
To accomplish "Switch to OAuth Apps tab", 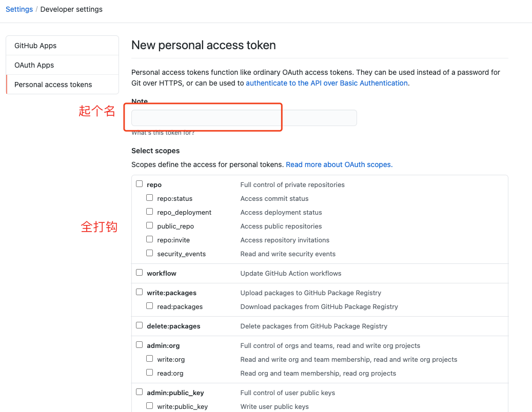I will tap(34, 65).
